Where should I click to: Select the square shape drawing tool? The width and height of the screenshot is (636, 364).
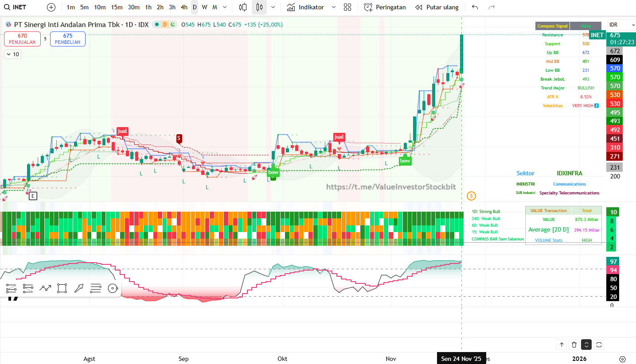click(62, 289)
